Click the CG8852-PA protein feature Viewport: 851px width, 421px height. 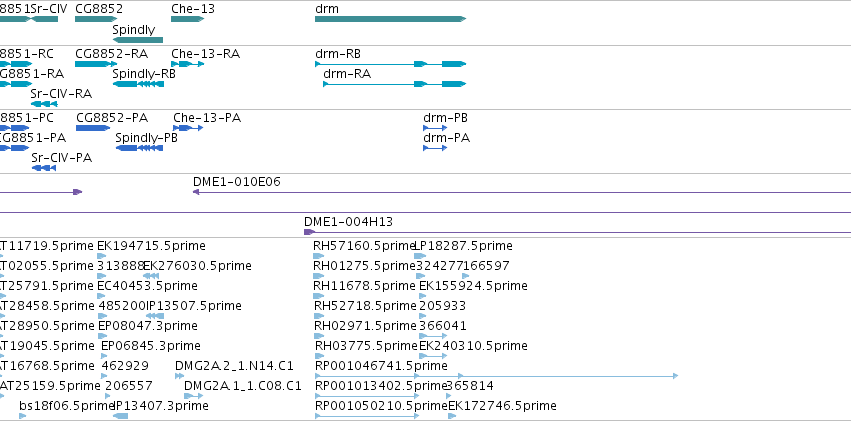tap(92, 128)
